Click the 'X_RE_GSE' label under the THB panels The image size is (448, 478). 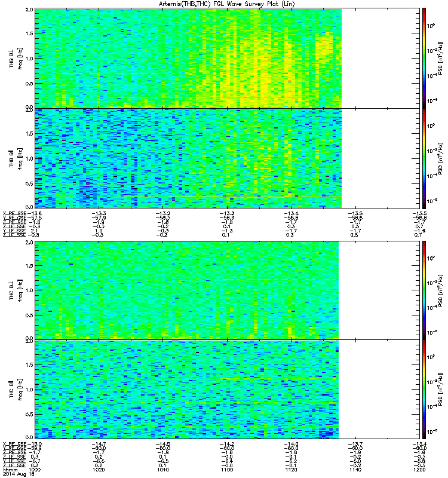coord(14,213)
